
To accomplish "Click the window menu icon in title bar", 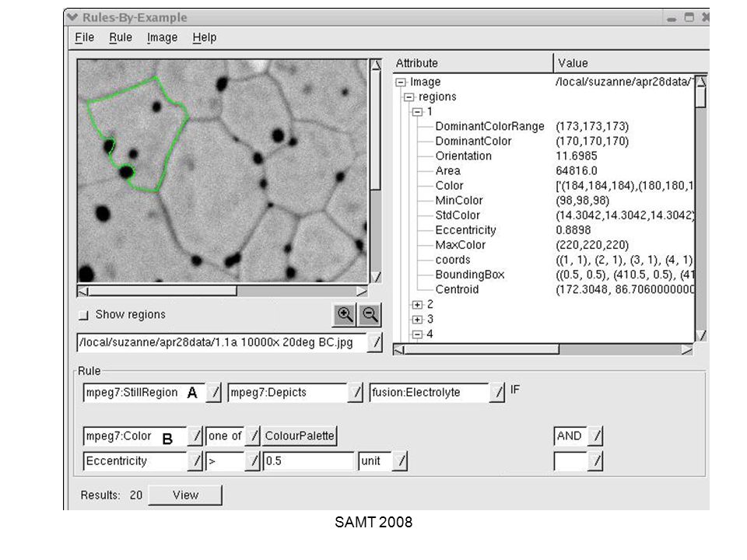I will pyautogui.click(x=72, y=18).
